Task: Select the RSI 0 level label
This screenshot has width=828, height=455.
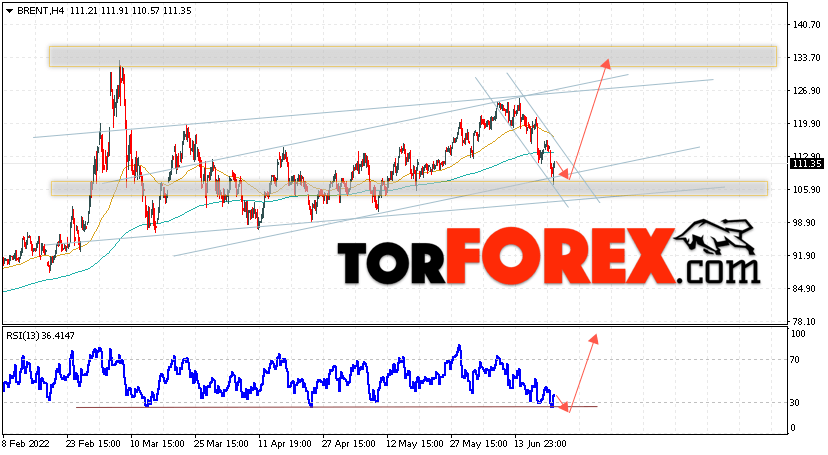Action: click(792, 428)
